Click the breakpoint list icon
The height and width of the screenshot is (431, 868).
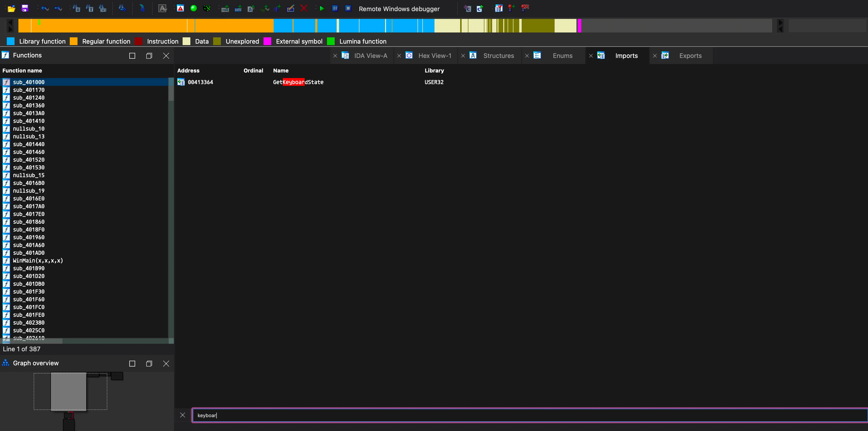(499, 8)
